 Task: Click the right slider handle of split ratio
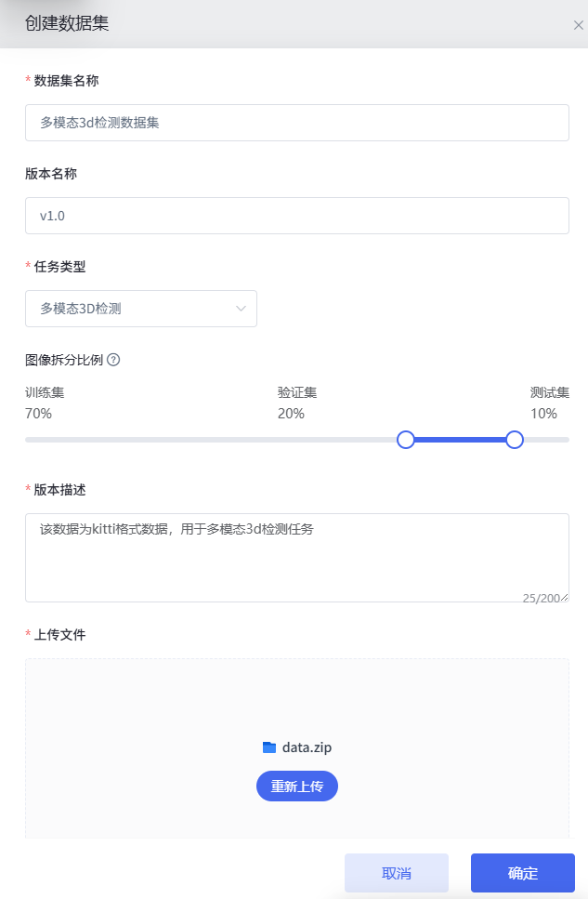pyautogui.click(x=515, y=440)
